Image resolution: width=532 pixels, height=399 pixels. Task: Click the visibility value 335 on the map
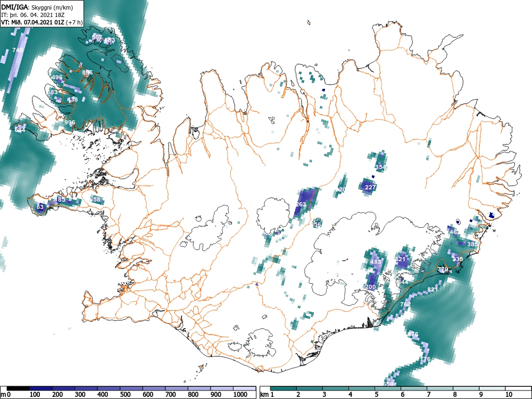click(458, 259)
